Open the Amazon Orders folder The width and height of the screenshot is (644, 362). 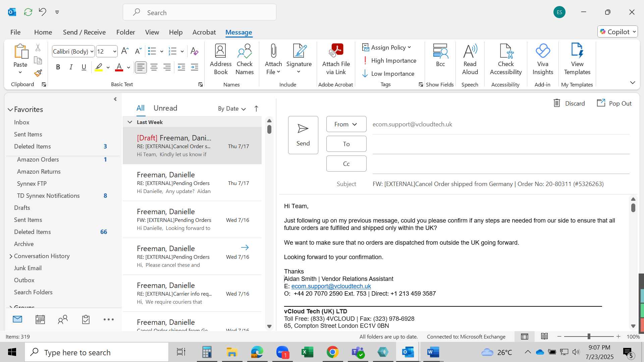38,160
